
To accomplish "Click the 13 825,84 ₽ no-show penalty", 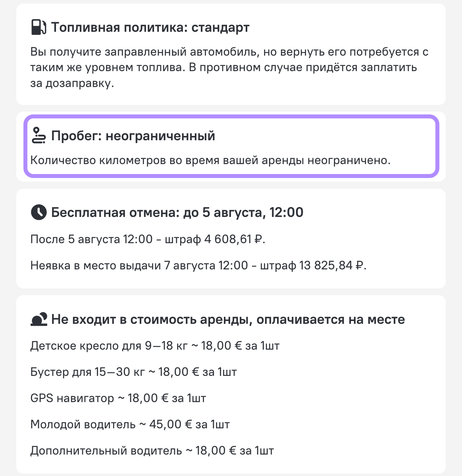I will click(332, 265).
